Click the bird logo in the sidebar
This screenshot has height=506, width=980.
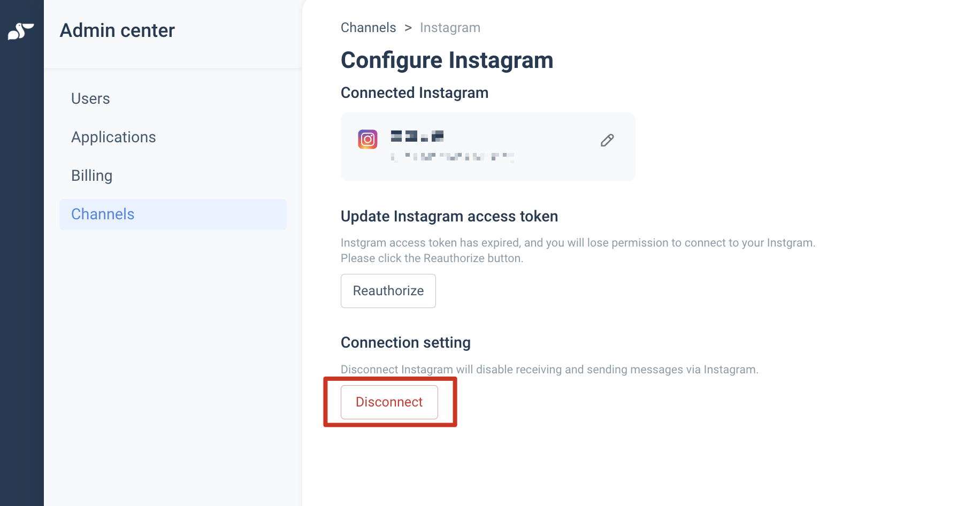click(21, 31)
